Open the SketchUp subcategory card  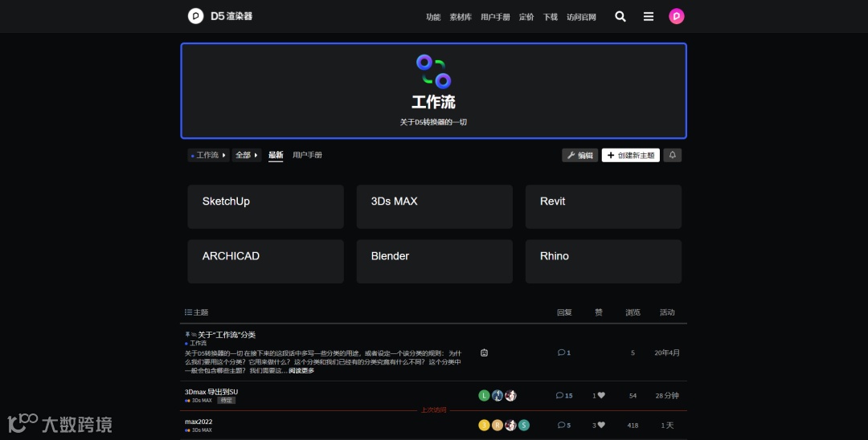click(x=266, y=206)
